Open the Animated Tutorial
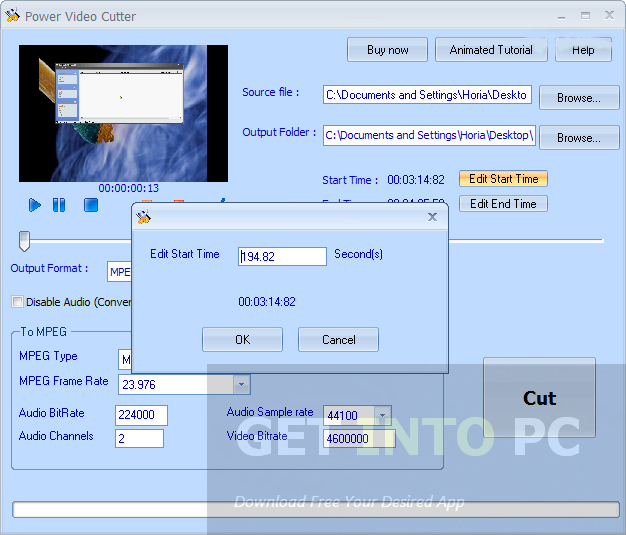626x535 pixels. [491, 50]
